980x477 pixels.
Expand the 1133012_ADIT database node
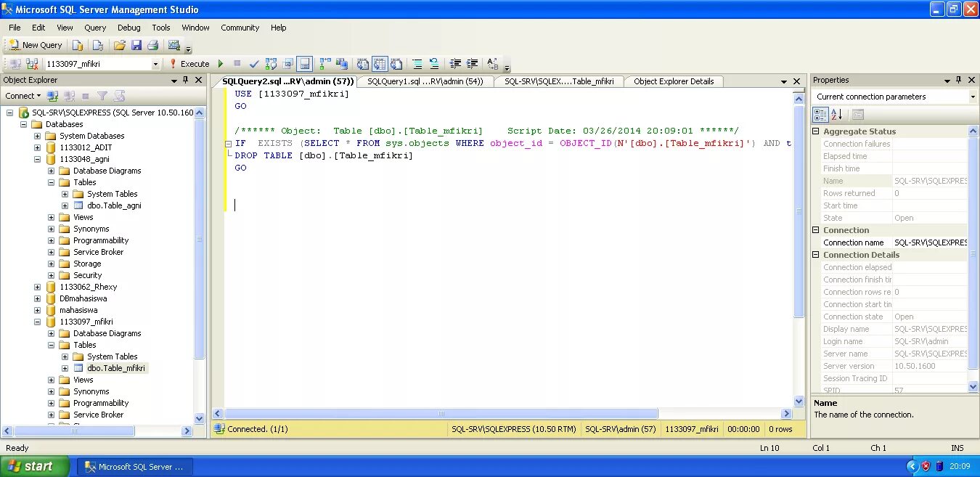click(37, 147)
